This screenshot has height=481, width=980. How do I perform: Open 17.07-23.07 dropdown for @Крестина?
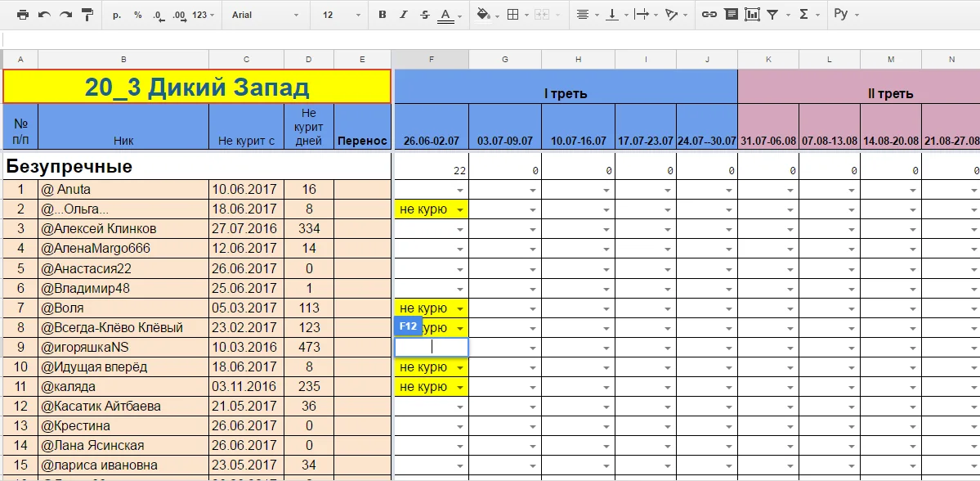[668, 426]
